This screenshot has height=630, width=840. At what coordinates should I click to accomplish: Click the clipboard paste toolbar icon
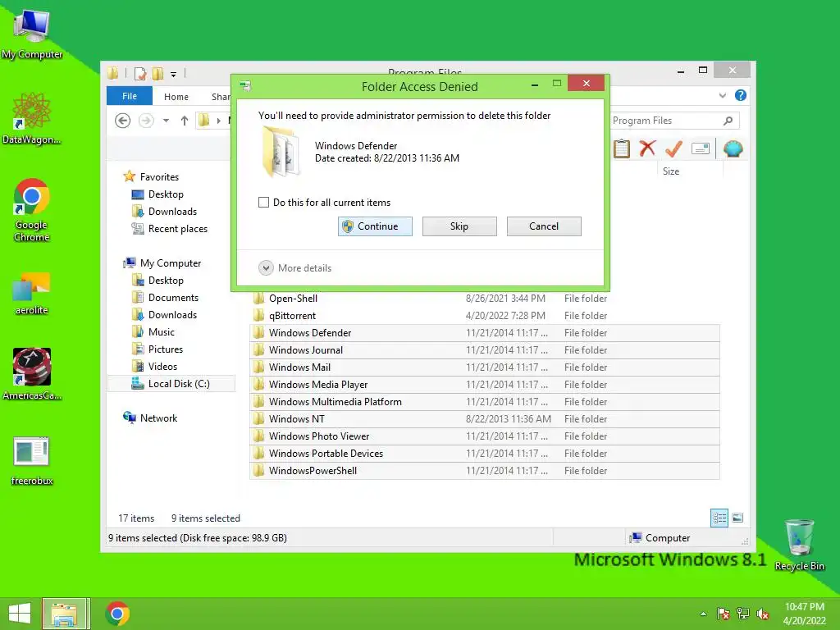click(x=622, y=148)
